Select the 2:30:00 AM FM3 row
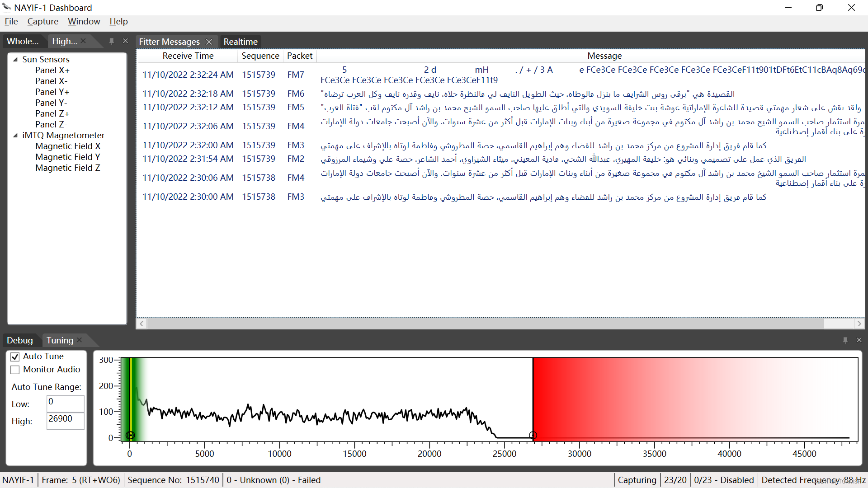This screenshot has width=868, height=488. click(x=500, y=197)
